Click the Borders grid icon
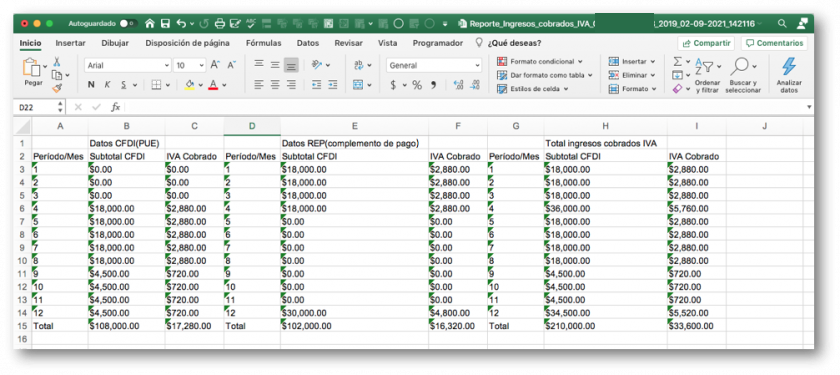 click(x=156, y=85)
